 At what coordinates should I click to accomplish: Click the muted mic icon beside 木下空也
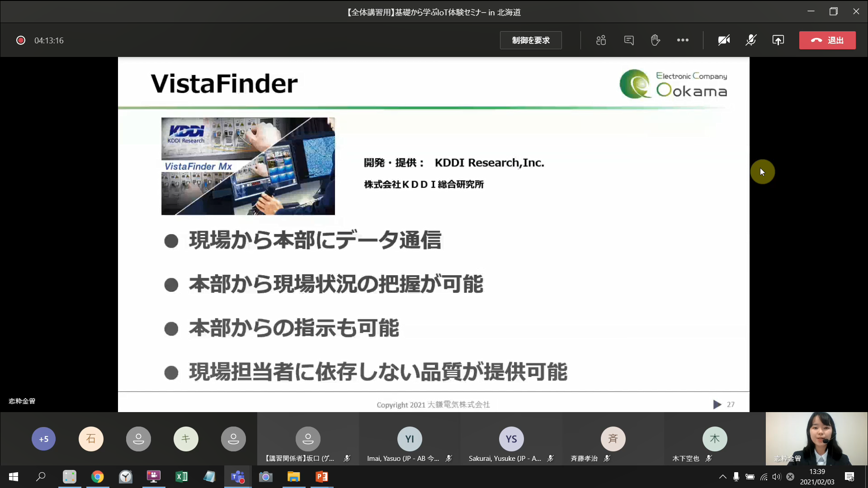(x=708, y=458)
